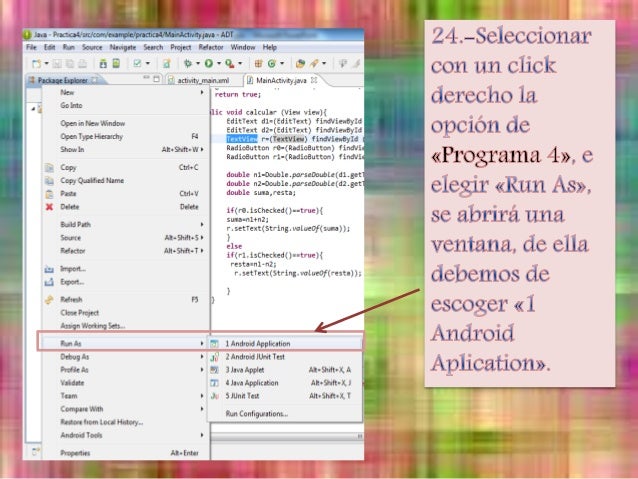Collapse the project tree node arrow
This screenshot has height=479, width=638.
(33, 109)
